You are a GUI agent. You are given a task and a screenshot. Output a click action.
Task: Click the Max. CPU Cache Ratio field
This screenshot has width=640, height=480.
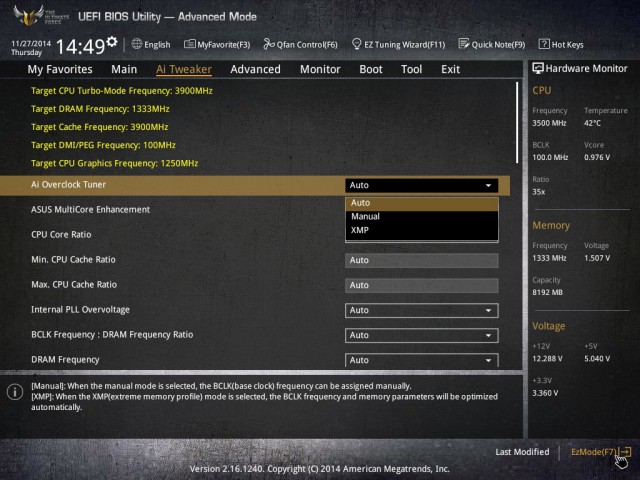pyautogui.click(x=422, y=285)
